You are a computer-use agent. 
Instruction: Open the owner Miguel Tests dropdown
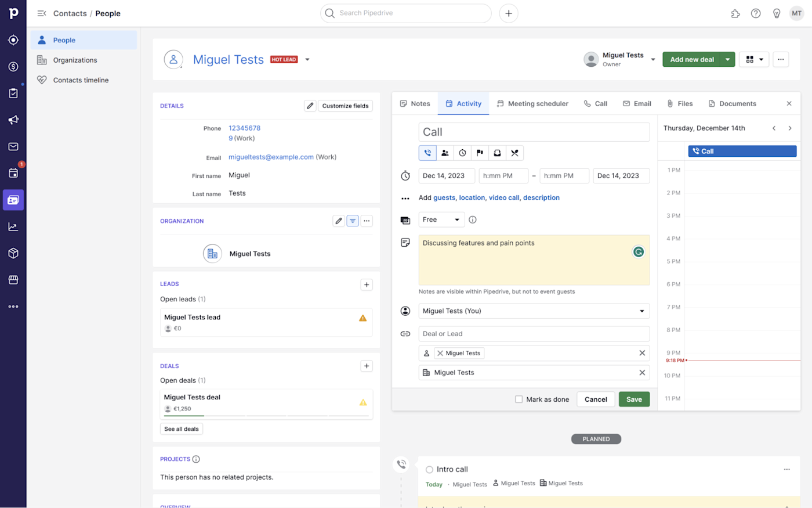coord(653,59)
